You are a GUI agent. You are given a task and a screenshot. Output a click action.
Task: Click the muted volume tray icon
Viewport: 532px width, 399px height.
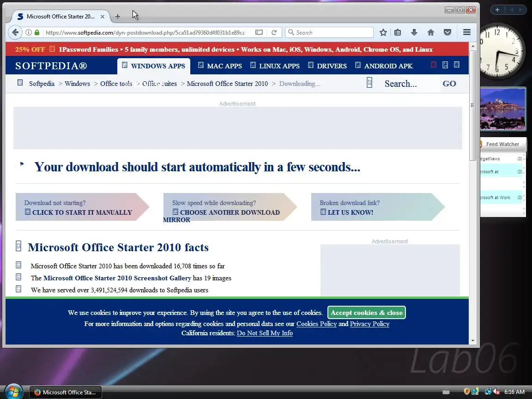click(x=496, y=392)
